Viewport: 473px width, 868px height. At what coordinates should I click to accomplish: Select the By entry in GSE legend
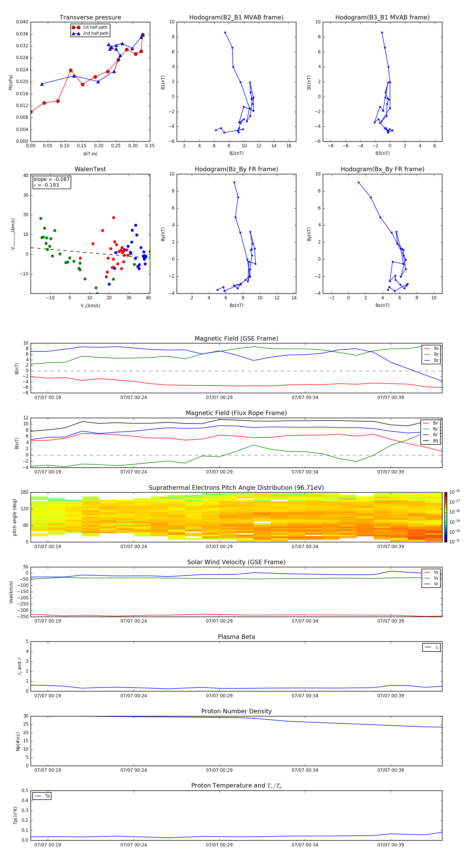tap(431, 354)
